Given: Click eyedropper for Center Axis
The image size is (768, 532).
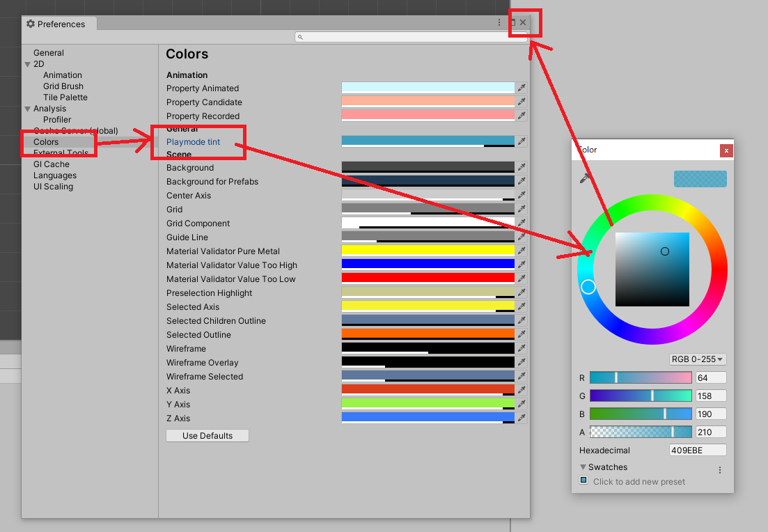Looking at the screenshot, I should point(522,195).
